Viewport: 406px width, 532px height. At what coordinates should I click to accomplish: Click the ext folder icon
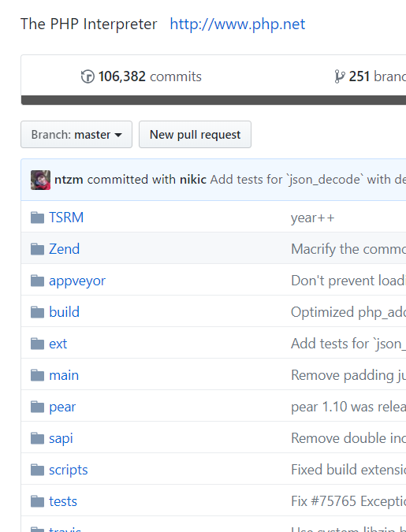37,344
